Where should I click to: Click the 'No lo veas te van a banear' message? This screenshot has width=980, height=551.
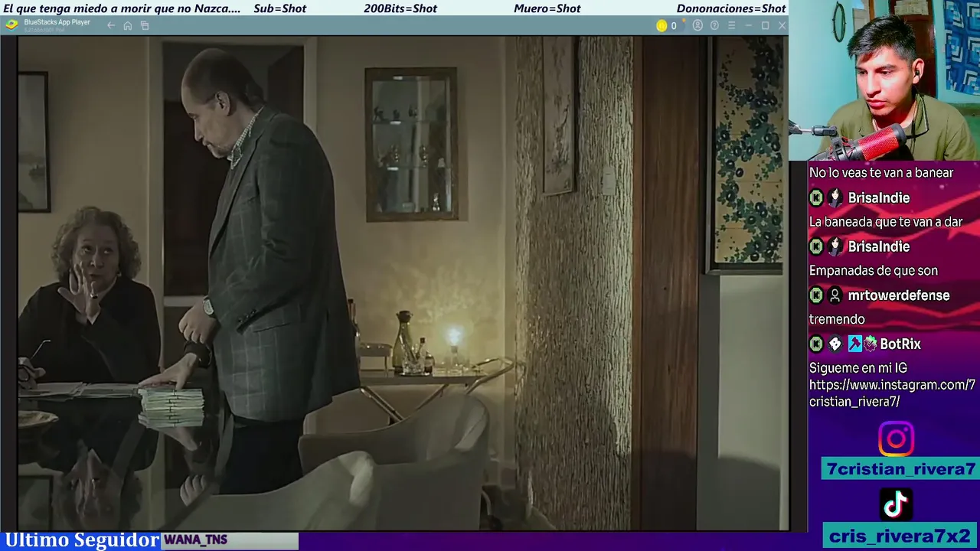tap(881, 173)
